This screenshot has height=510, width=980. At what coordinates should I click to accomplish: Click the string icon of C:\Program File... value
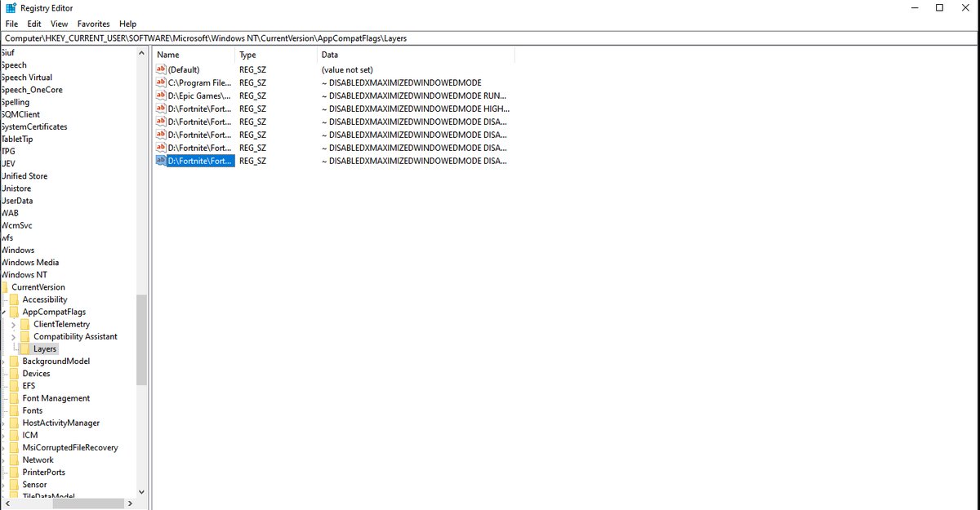(161, 82)
